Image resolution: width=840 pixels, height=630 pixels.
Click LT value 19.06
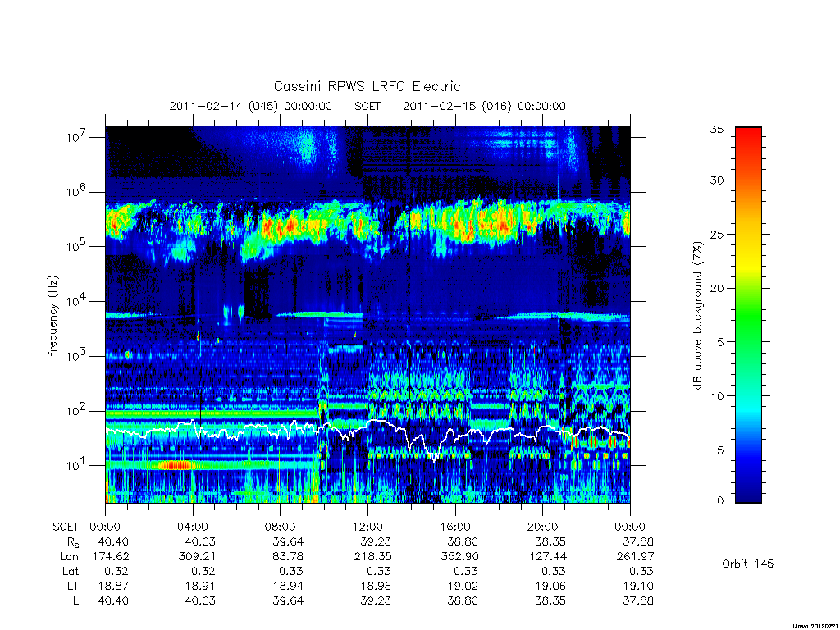(x=550, y=586)
